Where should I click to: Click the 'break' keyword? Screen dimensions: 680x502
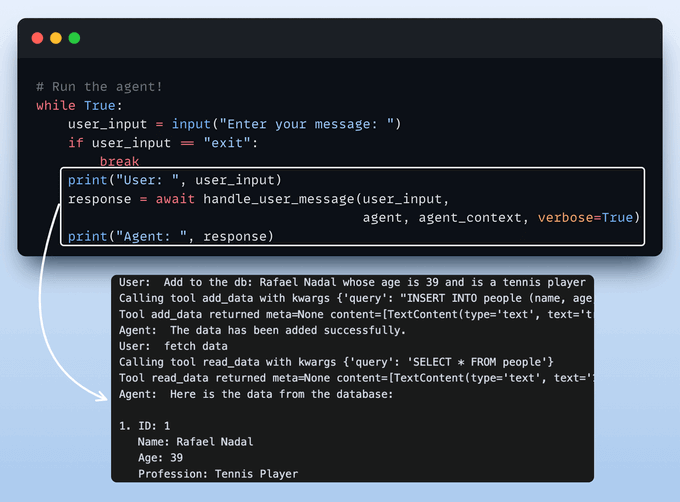tap(119, 161)
